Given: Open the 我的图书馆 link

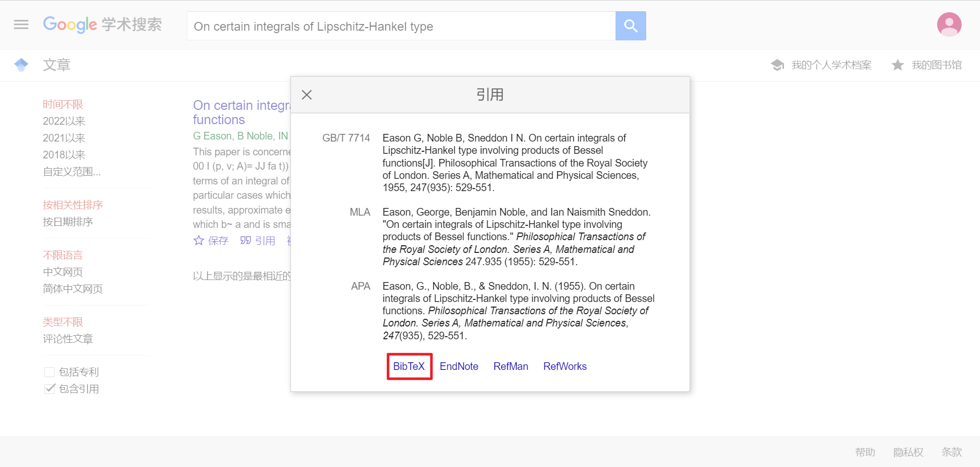Looking at the screenshot, I should 937,65.
